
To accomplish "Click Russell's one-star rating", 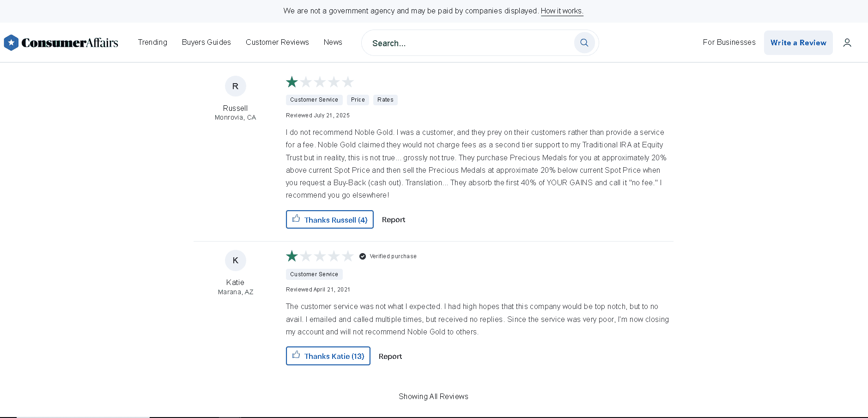I will (320, 82).
